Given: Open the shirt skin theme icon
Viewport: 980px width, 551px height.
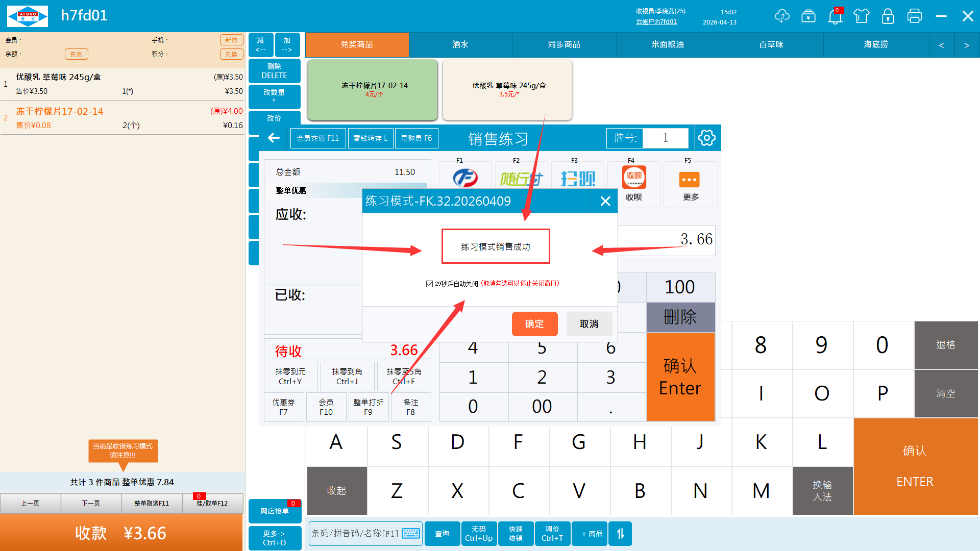Looking at the screenshot, I should 861,16.
